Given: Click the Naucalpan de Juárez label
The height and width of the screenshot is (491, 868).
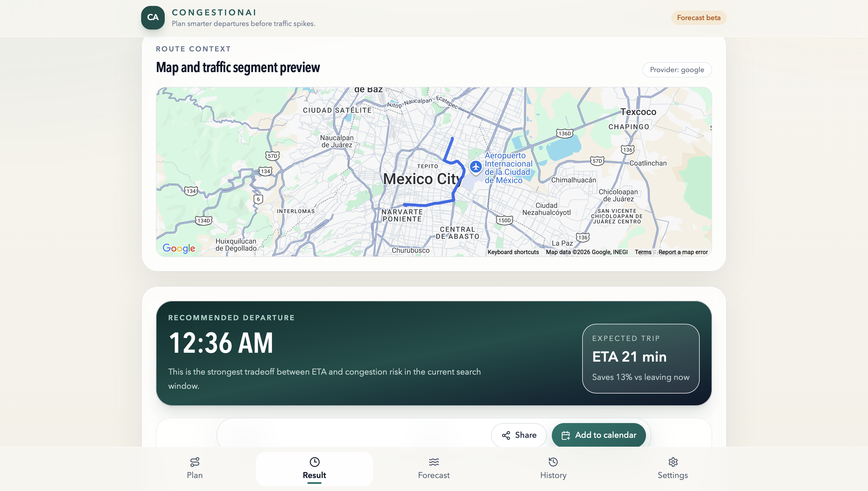Looking at the screenshot, I should 337,141.
